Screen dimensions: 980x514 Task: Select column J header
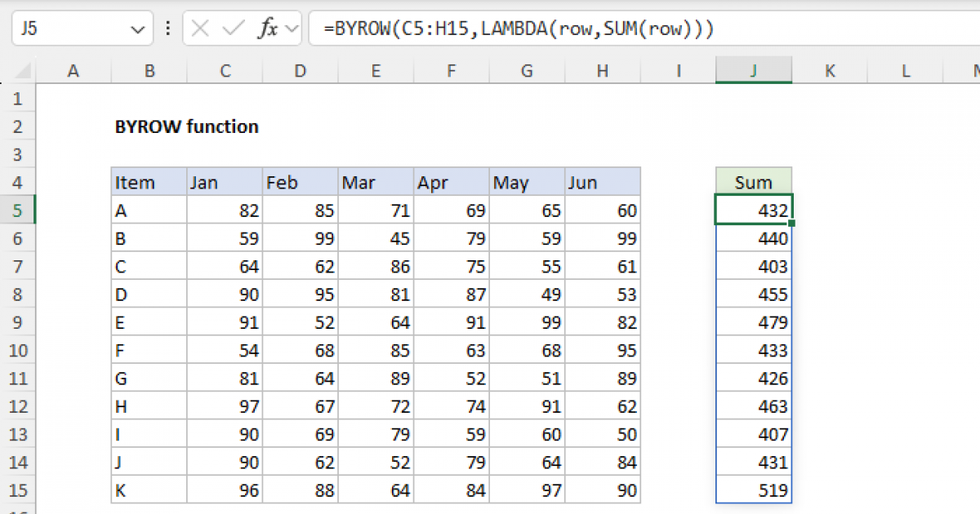[x=753, y=71]
